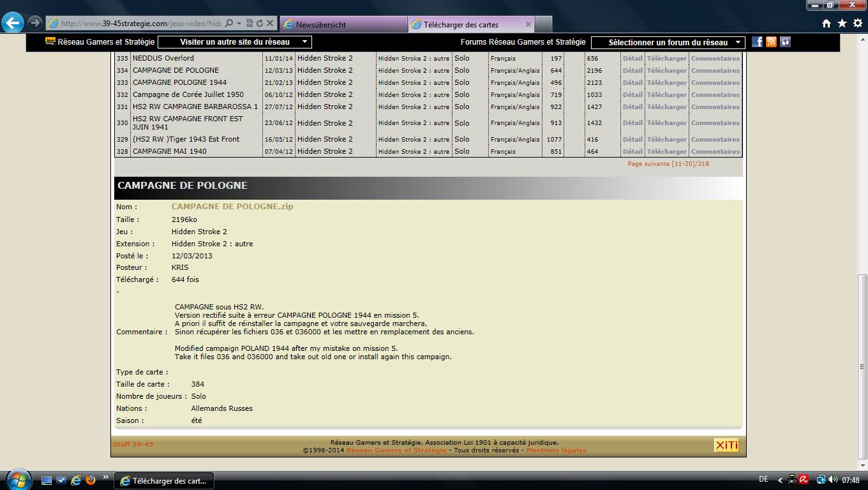Click 'CAMPAGNE POLOGNE 1944' name cell

179,82
